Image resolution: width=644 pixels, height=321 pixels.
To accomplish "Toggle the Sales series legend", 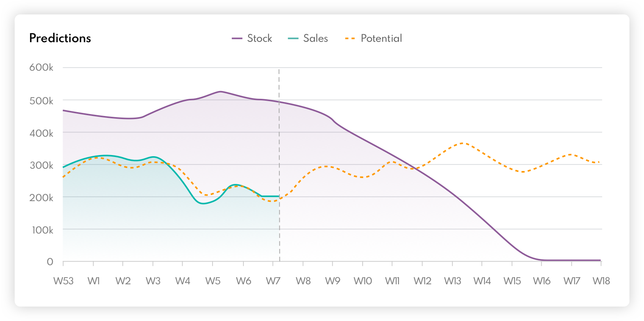I will click(315, 38).
